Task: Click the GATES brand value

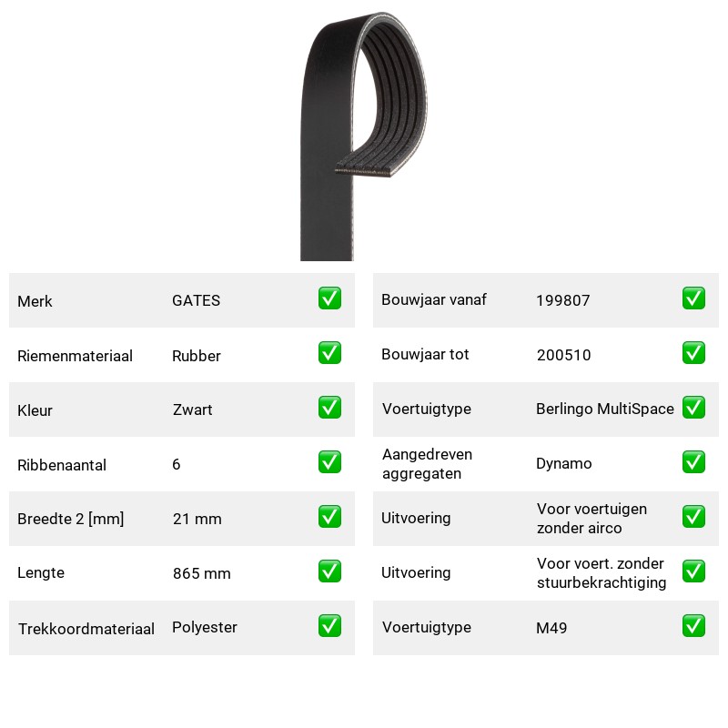Action: coord(196,300)
